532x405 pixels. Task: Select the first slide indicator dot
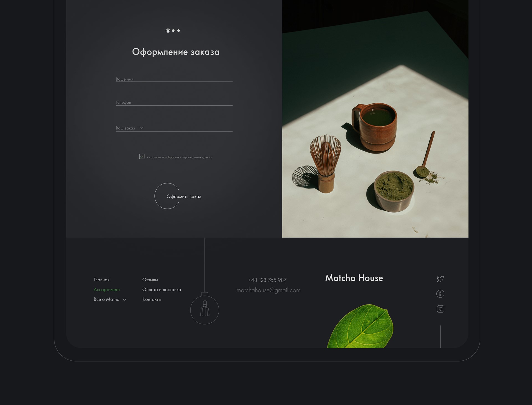pyautogui.click(x=168, y=30)
